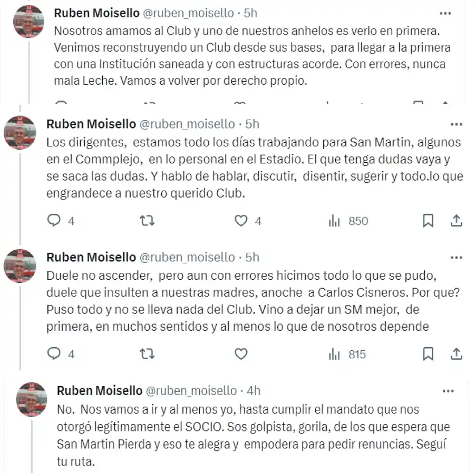Share the 'Los dirigentes' tweet

pyautogui.click(x=457, y=221)
